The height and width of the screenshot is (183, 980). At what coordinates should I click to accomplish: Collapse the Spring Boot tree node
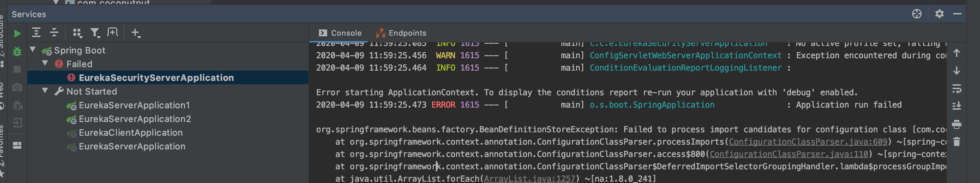tap(33, 49)
